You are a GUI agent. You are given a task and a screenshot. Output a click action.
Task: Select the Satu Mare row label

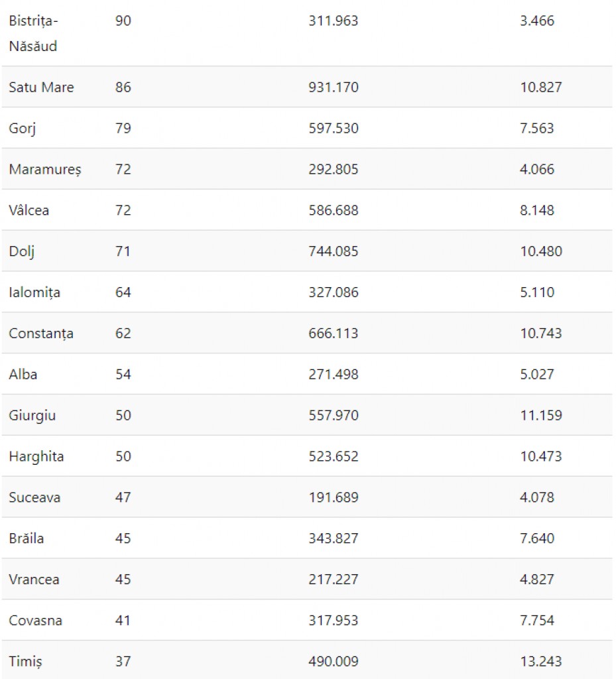pos(41,87)
